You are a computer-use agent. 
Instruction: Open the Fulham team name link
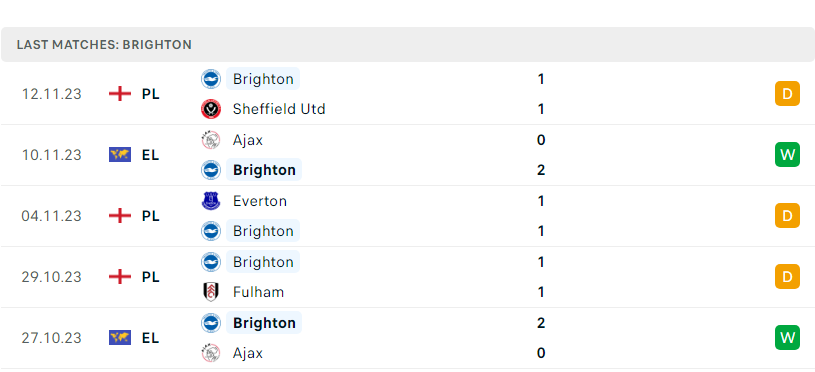click(x=258, y=292)
